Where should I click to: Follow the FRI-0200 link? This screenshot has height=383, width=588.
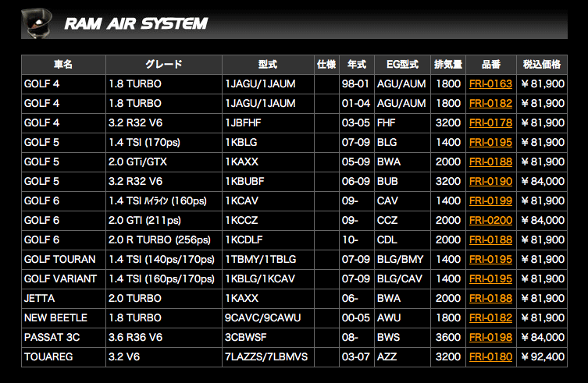coord(490,220)
